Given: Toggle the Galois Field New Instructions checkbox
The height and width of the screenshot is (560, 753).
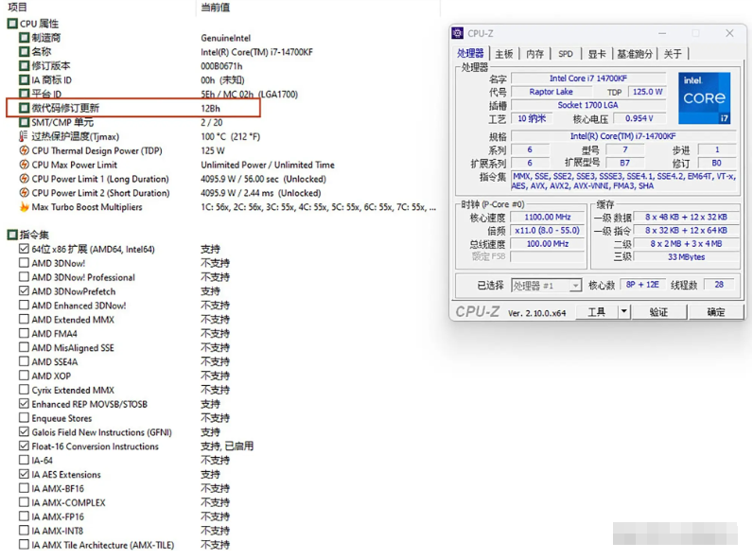Looking at the screenshot, I should (x=24, y=431).
